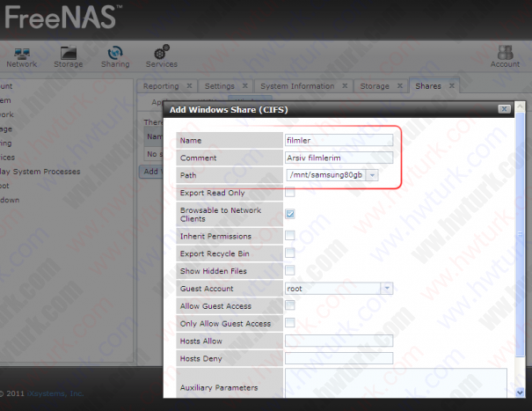Screen dimensions: 532x411
Task: Select the Shares tab
Action: pyautogui.click(x=428, y=86)
